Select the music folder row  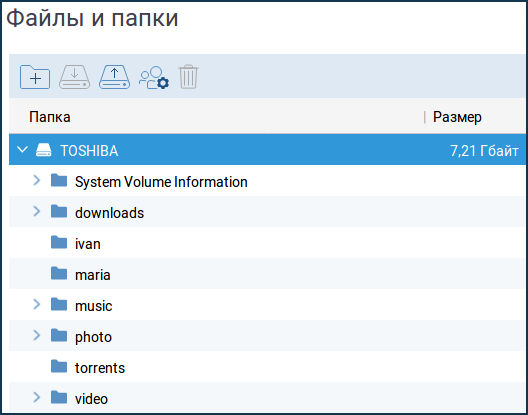pos(268,305)
